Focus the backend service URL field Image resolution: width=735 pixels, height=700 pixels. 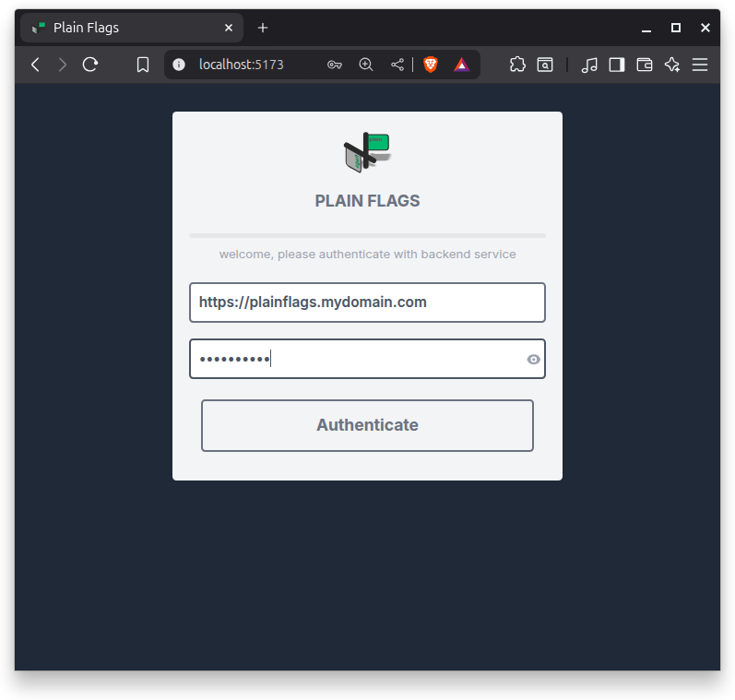point(367,303)
